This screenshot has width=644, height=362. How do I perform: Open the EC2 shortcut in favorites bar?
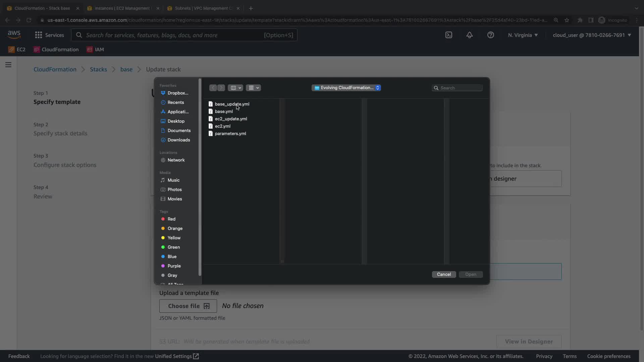pos(17,50)
